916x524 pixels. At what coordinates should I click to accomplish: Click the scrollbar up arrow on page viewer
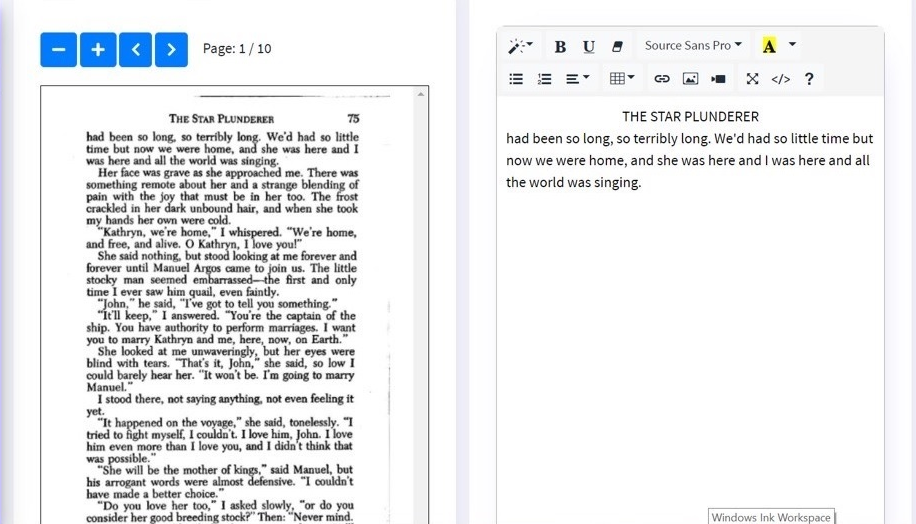[421, 94]
